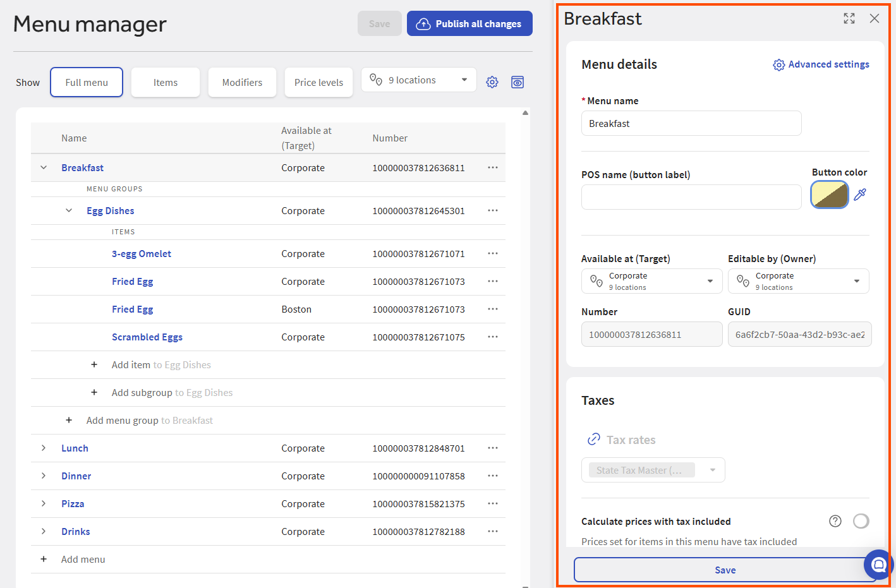Image resolution: width=896 pixels, height=588 pixels.
Task: Click the scroll up arrow of menu list
Action: [525, 113]
